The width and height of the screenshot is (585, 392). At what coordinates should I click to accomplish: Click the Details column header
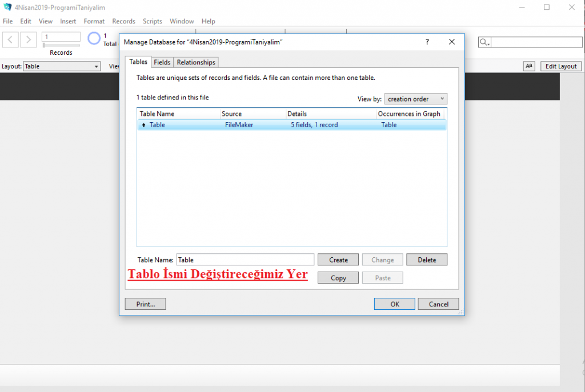[x=331, y=114]
